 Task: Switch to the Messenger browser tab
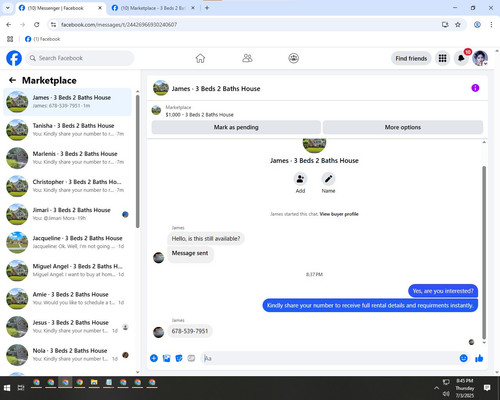tap(59, 8)
